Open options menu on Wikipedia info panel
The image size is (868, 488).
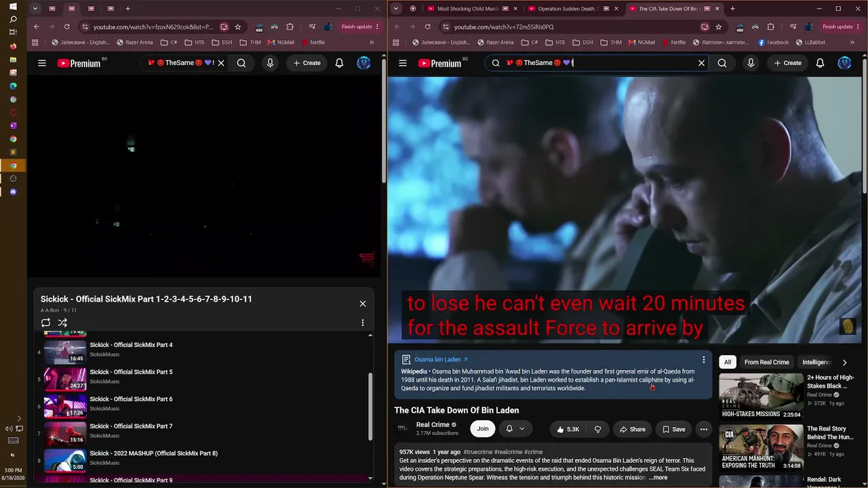704,359
